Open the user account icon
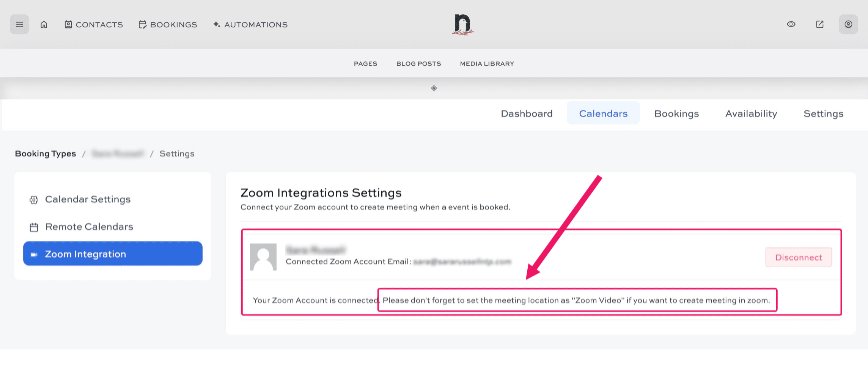Viewport: 868px width, 388px height. coord(848,24)
